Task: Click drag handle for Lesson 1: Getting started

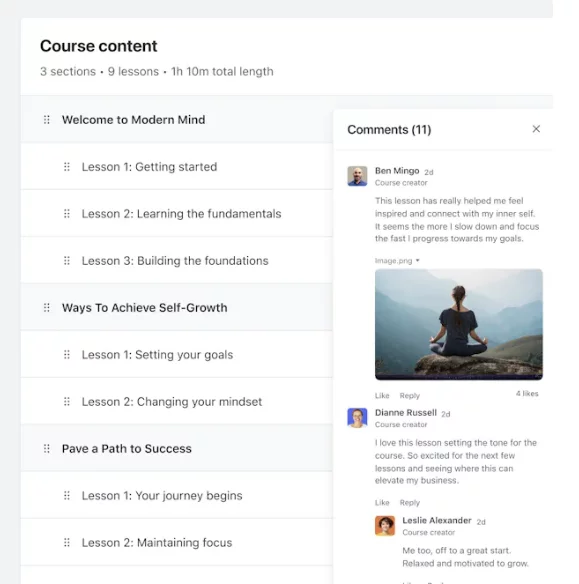Action: coord(67,166)
